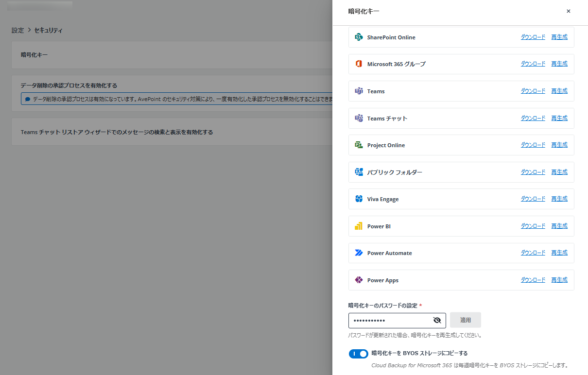
Task: Click the Project Online icon
Action: [359, 145]
